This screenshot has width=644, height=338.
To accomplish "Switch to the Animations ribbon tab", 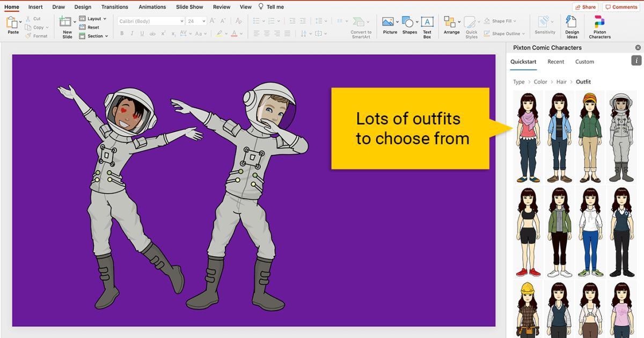I will click(x=152, y=6).
